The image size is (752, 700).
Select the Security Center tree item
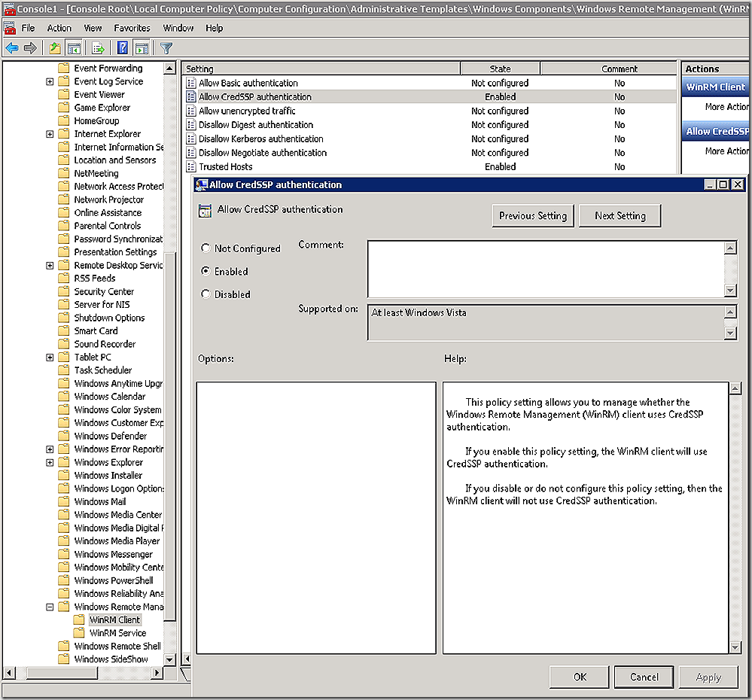click(104, 291)
